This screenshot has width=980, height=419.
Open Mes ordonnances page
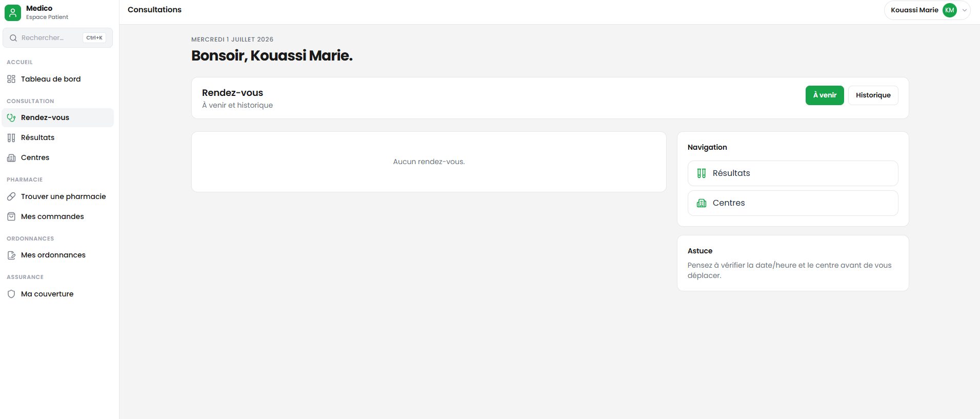pyautogui.click(x=58, y=255)
